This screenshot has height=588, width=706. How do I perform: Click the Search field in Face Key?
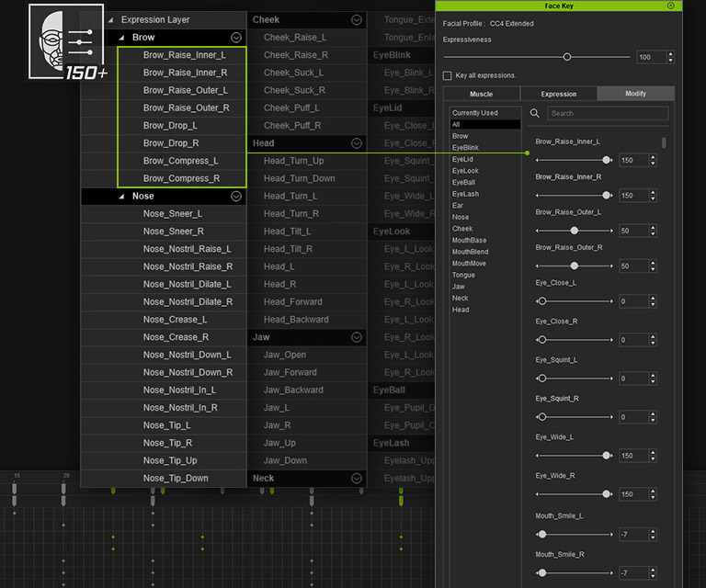click(608, 114)
